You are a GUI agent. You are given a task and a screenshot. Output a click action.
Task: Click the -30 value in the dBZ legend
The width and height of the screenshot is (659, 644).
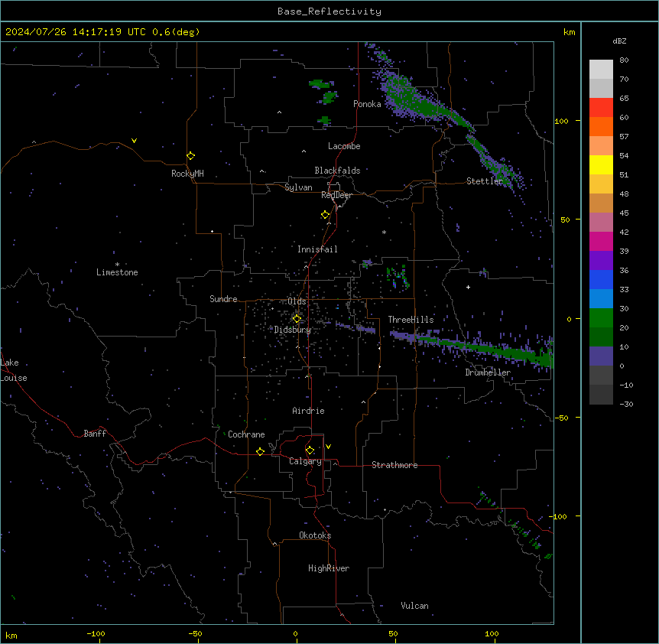(x=626, y=404)
